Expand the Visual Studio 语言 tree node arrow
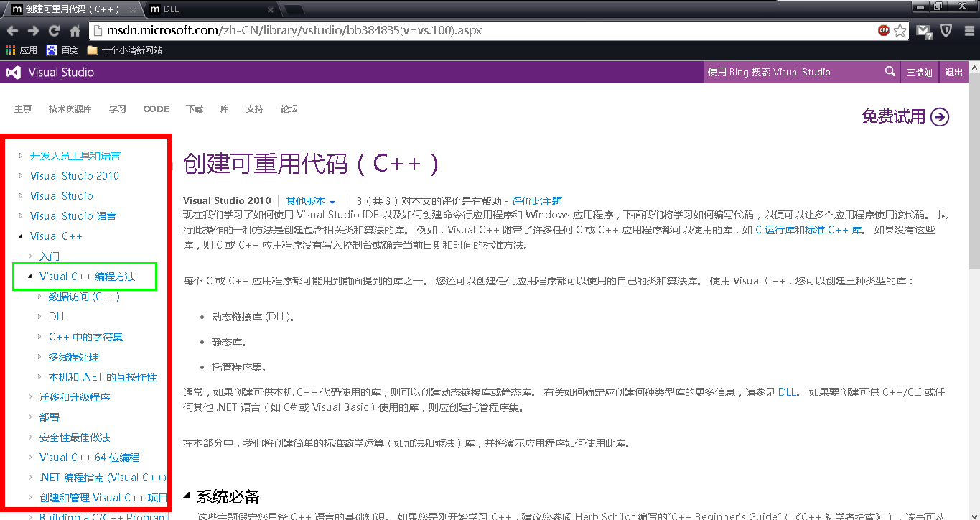Image resolution: width=980 pixels, height=520 pixels. click(21, 216)
